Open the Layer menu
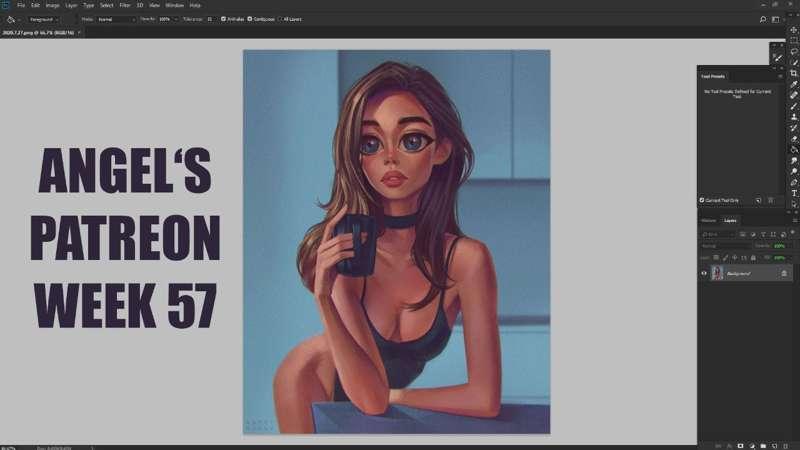 pos(71,5)
